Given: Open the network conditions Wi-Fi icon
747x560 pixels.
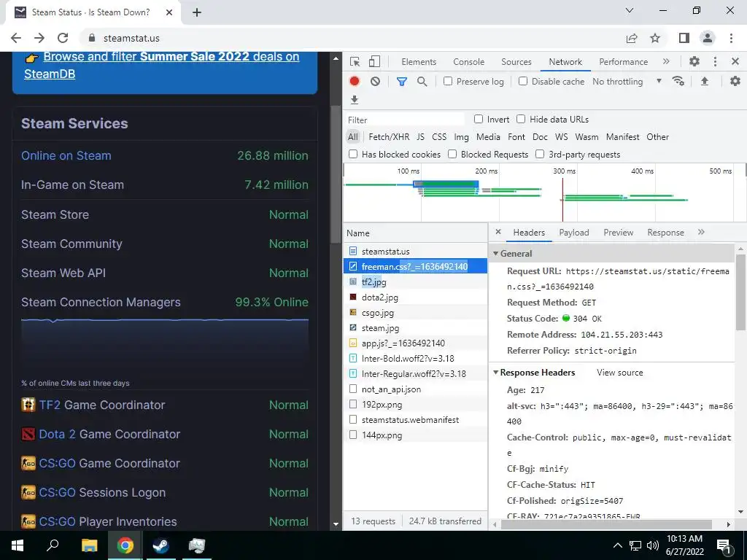Looking at the screenshot, I should [x=678, y=82].
